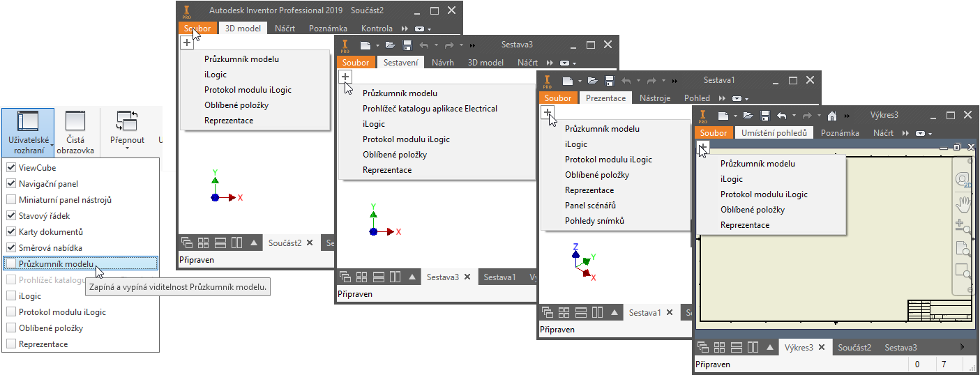Click plus browser button in Sestava1 window
Viewport: 980px width, 377px height.
[x=548, y=111]
